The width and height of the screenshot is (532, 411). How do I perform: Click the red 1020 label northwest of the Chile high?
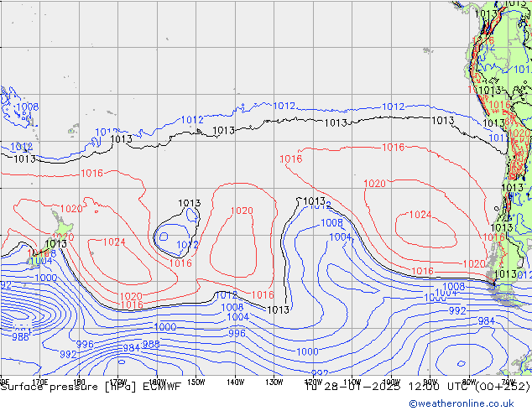click(x=374, y=184)
